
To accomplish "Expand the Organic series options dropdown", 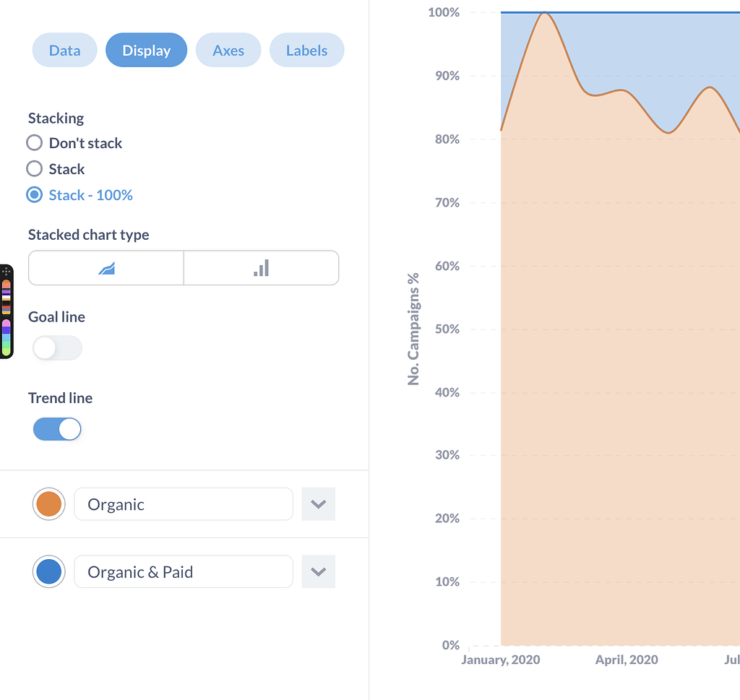I will tap(318, 504).
